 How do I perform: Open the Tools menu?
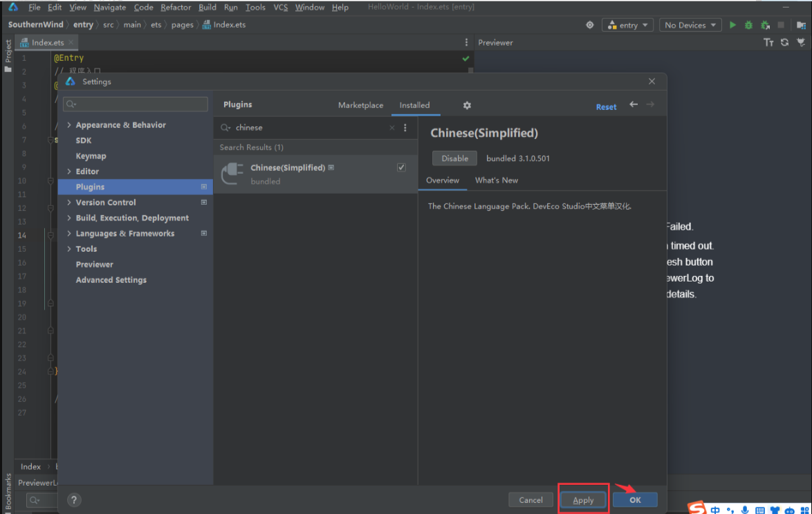point(255,7)
